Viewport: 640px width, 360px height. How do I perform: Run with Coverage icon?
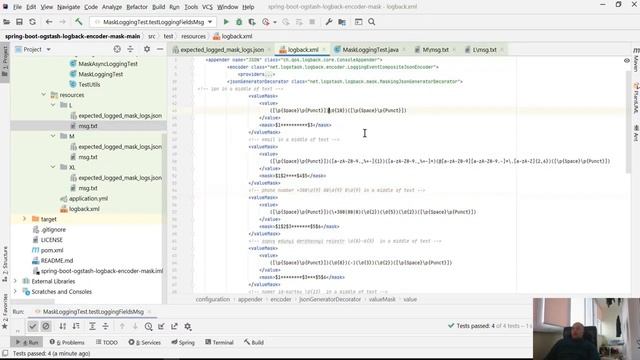coord(252,22)
